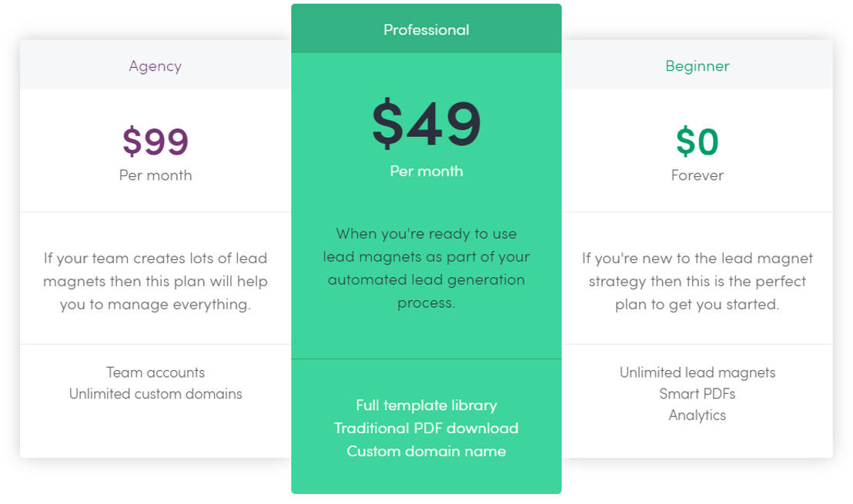Viewport: 853px width, 504px height.
Task: Click the $99 price on Agency plan
Action: [156, 140]
